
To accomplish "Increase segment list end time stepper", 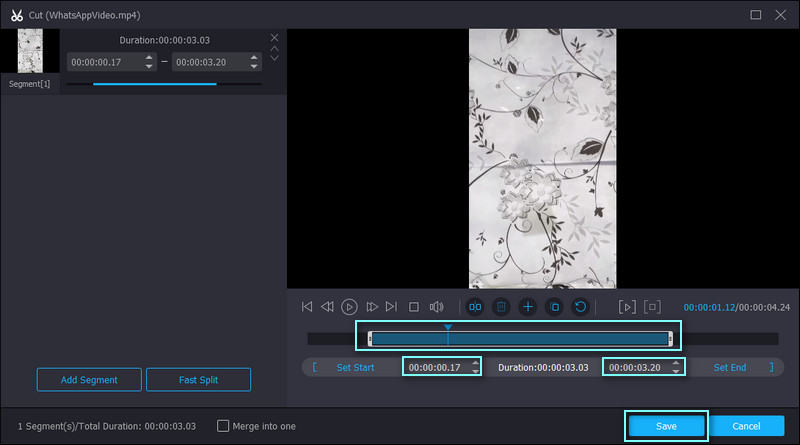I will (254, 58).
